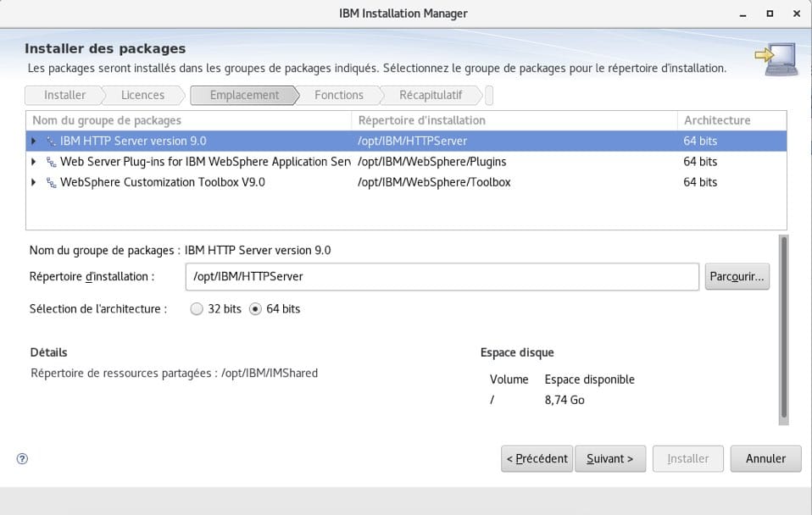This screenshot has height=515, width=812.
Task: Open the Licences step tab
Action: coord(142,95)
